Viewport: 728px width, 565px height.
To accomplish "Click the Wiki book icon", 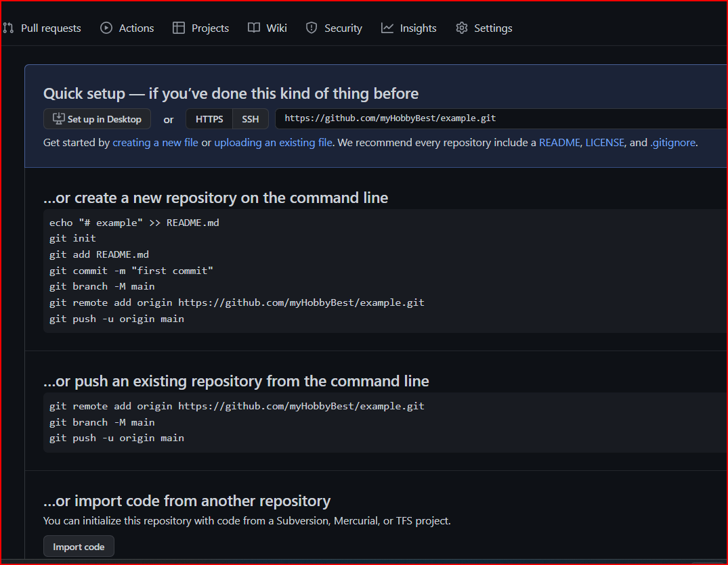I will [x=254, y=28].
